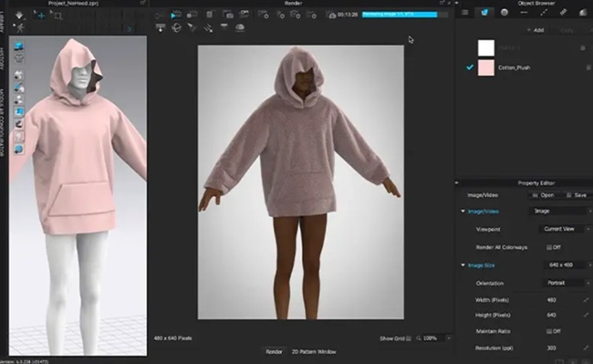The width and height of the screenshot is (593, 364).
Task: Click the cloud render icon beside the timer
Action: (332, 16)
